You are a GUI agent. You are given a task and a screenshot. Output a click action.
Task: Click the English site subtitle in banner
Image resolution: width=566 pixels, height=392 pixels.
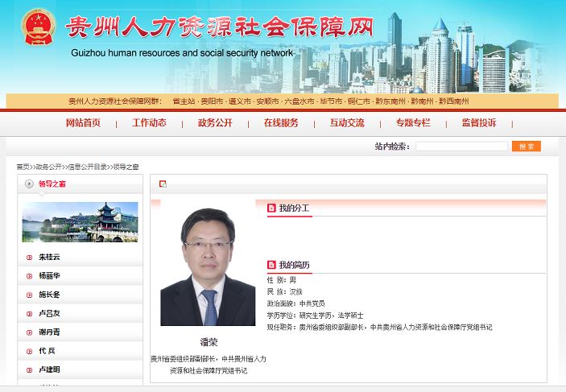pyautogui.click(x=182, y=53)
